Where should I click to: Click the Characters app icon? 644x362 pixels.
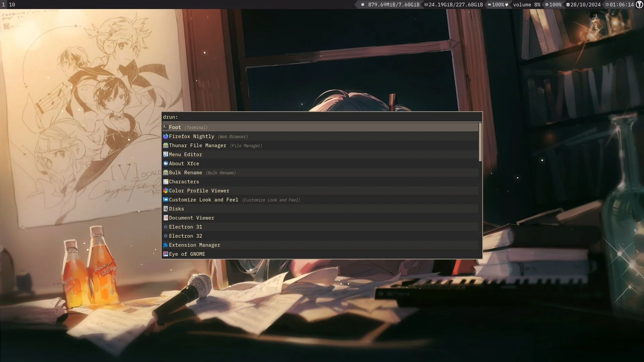pyautogui.click(x=165, y=182)
